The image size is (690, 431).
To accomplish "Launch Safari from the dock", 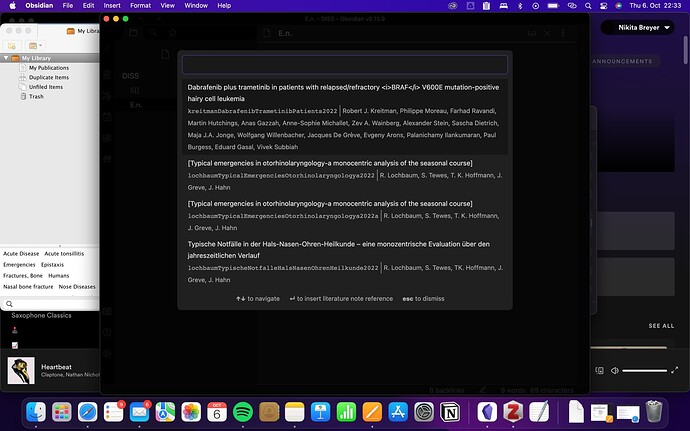I will [88, 413].
